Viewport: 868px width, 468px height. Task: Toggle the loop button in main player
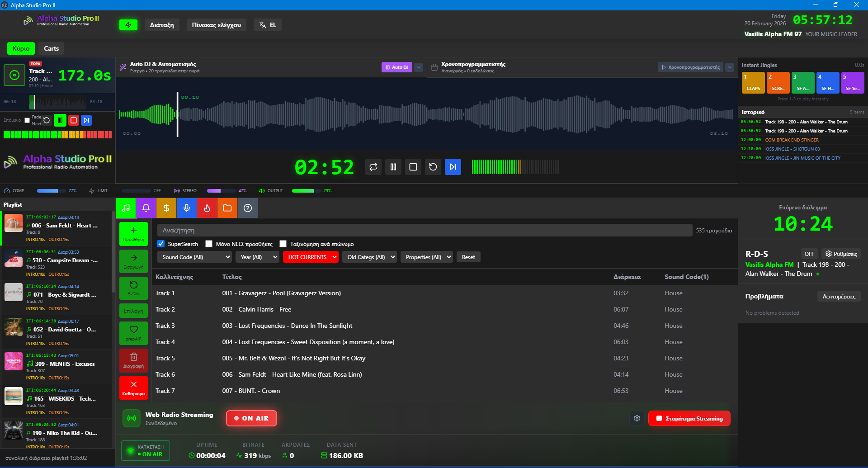pyautogui.click(x=373, y=167)
